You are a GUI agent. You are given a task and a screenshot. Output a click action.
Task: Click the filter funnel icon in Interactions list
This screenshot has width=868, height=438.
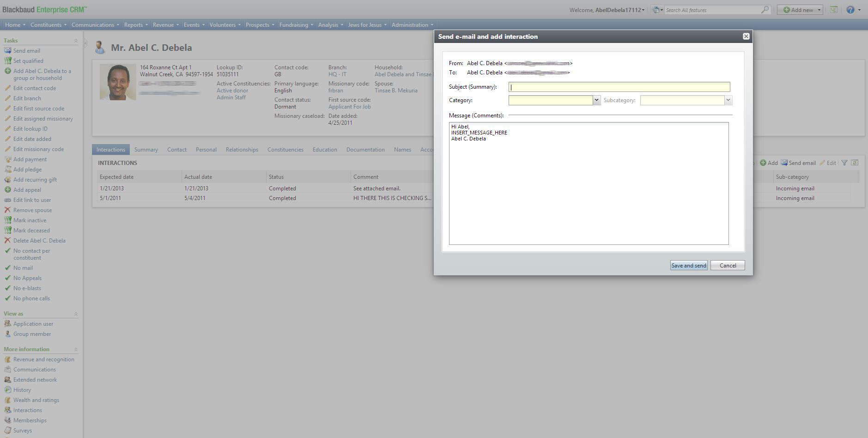coord(844,163)
